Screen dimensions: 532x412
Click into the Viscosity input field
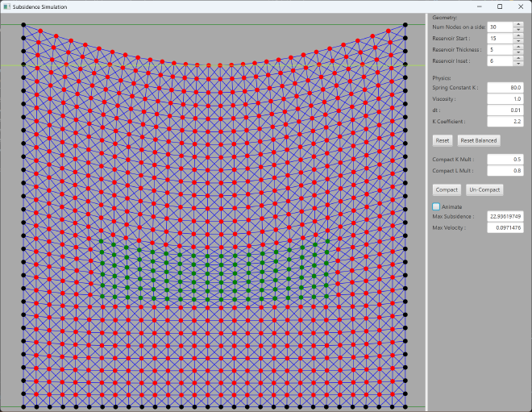pos(505,98)
